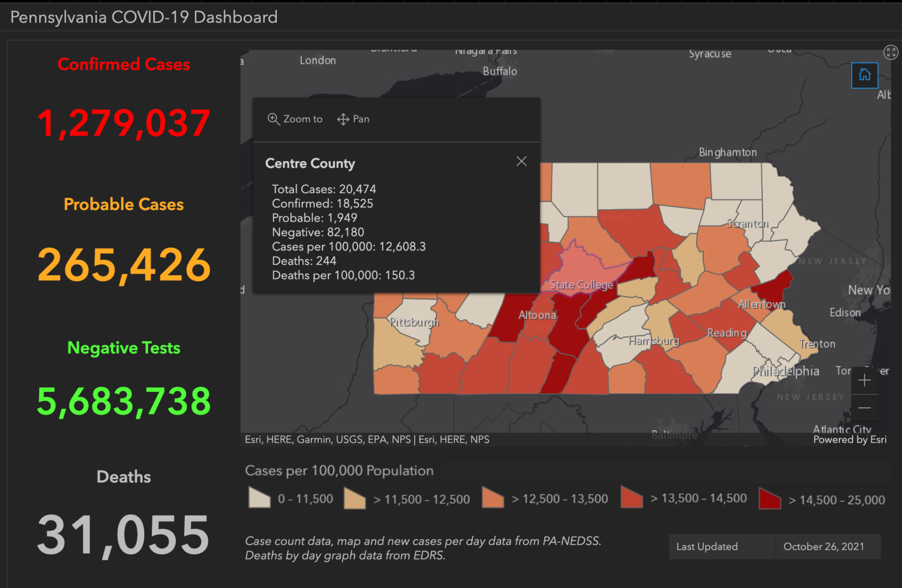This screenshot has height=588, width=902.
Task: Click the Powered by Esri link
Action: (x=849, y=439)
